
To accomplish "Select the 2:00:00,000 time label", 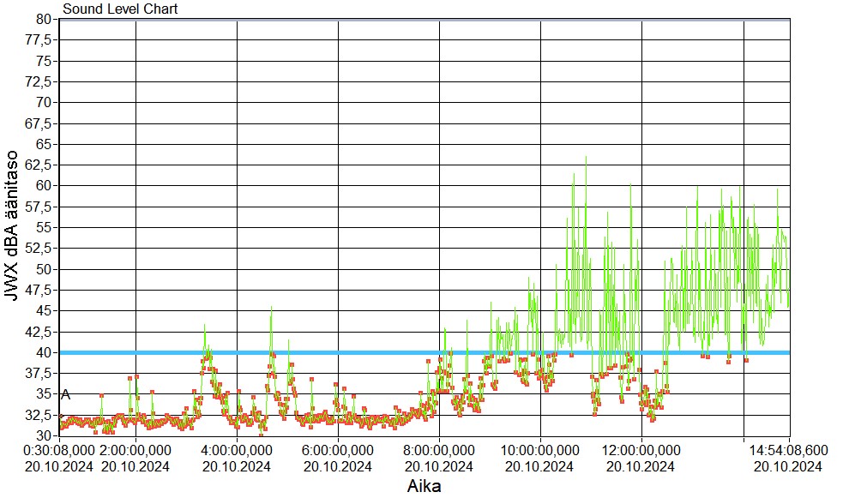I will [136, 449].
